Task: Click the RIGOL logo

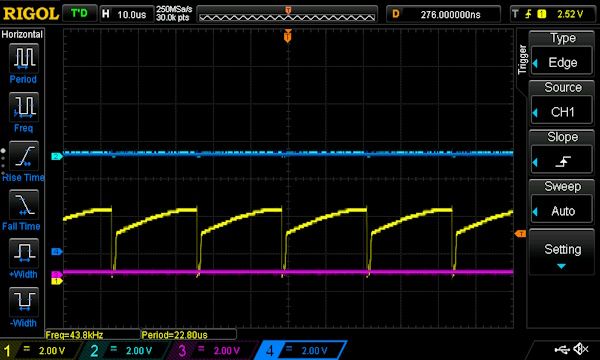Action: click(31, 14)
